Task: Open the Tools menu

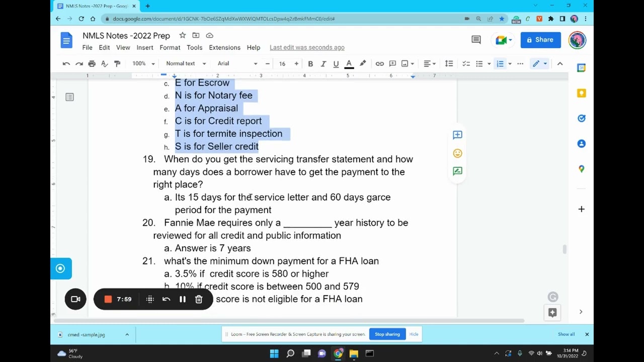Action: point(195,48)
